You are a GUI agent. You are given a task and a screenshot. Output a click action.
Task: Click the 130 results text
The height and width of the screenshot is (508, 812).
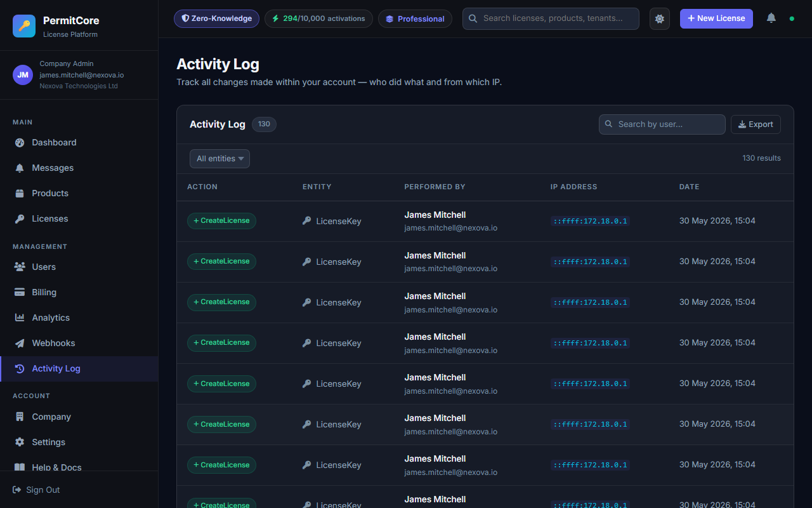(x=761, y=158)
